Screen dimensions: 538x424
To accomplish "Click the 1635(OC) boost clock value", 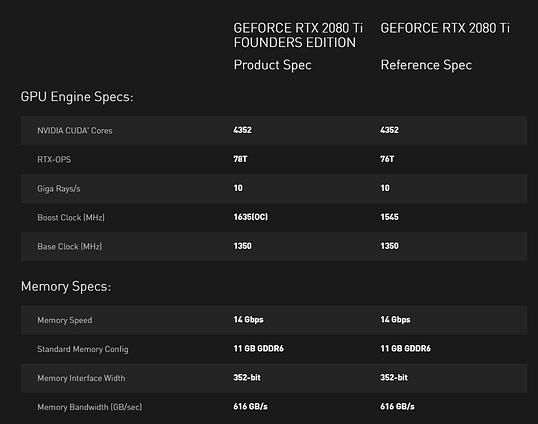I will [x=250, y=217].
